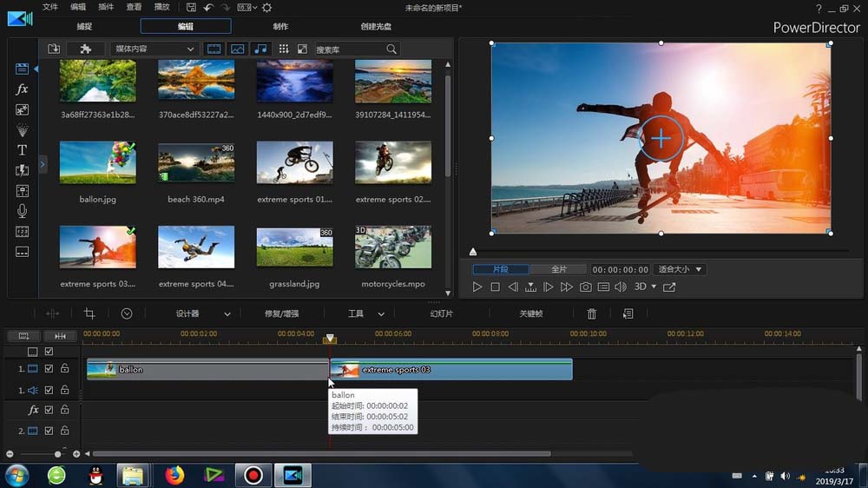Open the 文件 menu

(50, 8)
